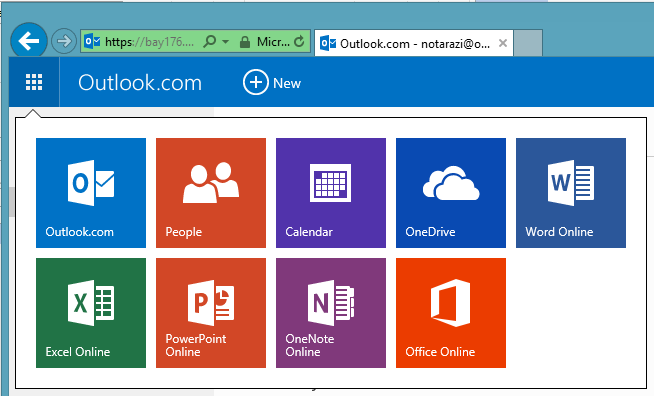Expand the address bar dropdown arrow

[226, 41]
